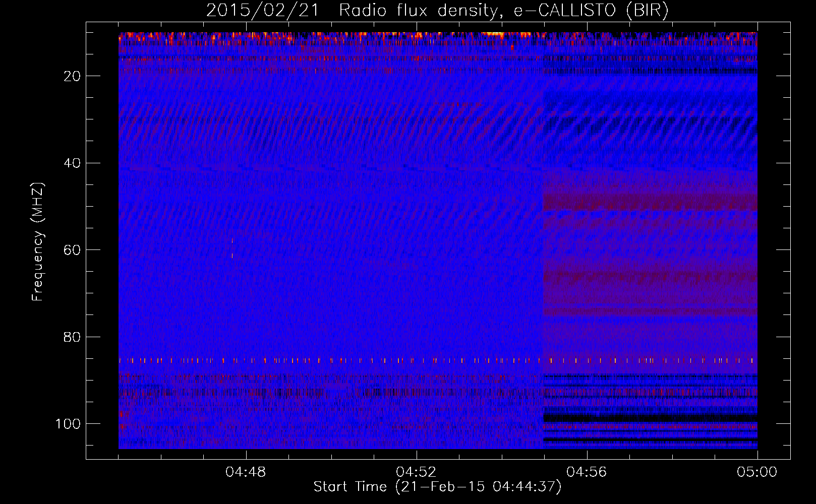Viewport: 816px width, 504px height.
Task: Click the "Frequency (MHZ)" y-axis label
Action: 38,241
